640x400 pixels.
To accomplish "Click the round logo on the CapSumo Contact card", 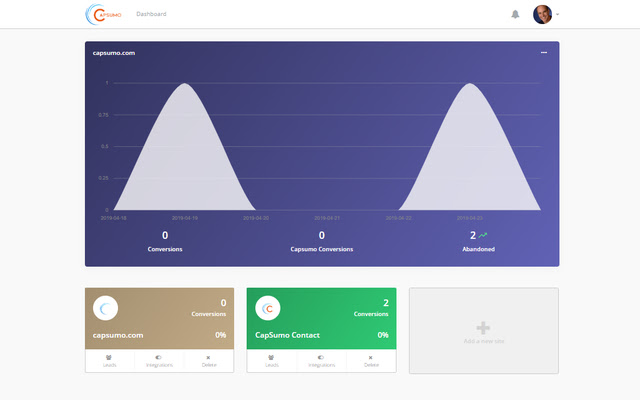I will point(268,308).
